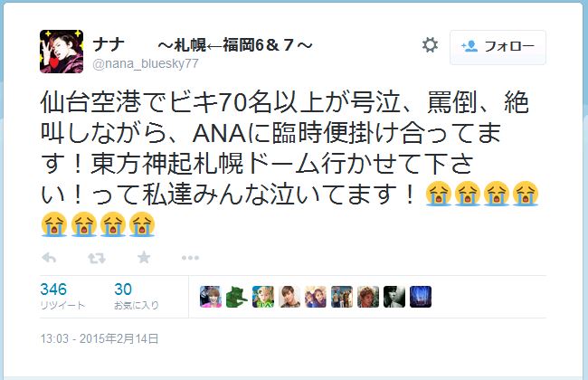Favorite the tweet with the star icon
The height and width of the screenshot is (380, 588).
tap(144, 257)
